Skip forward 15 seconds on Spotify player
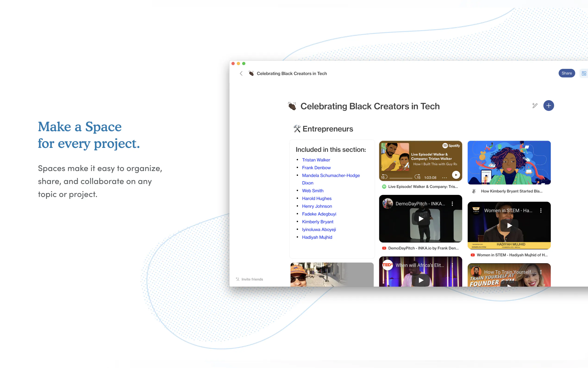Viewport: 588px width, 368px height. click(417, 177)
